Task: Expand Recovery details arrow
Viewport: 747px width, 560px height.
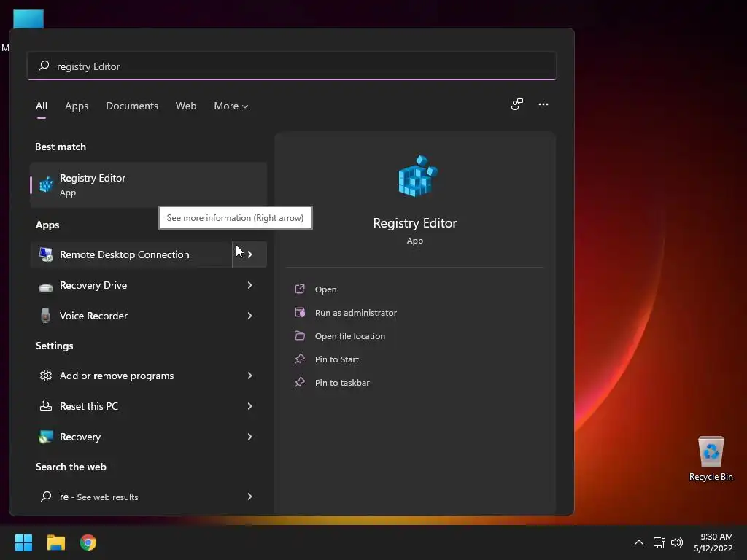Action: pos(249,436)
